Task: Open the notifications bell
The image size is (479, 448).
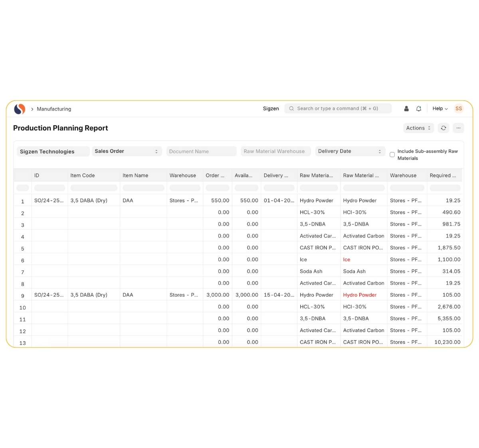Action: point(419,109)
